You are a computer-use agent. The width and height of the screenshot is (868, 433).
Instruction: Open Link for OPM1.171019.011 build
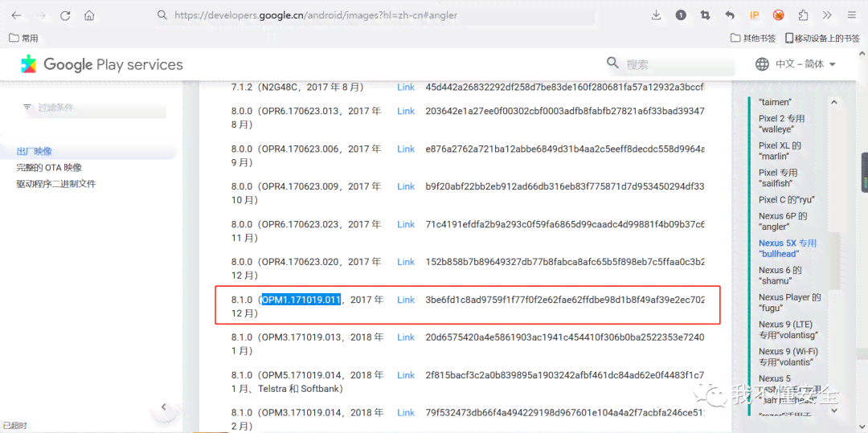tap(406, 300)
